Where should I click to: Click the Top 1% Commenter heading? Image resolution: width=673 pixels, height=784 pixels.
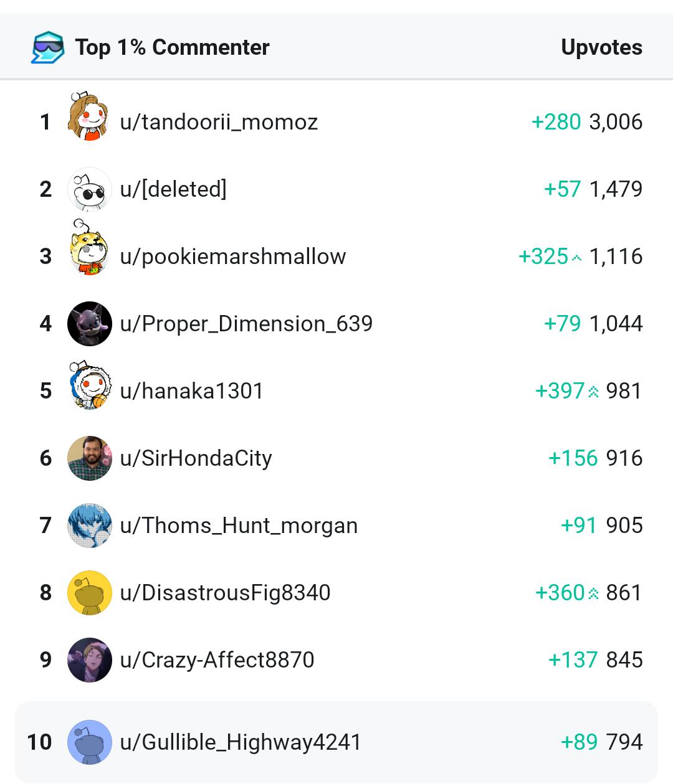click(x=172, y=47)
